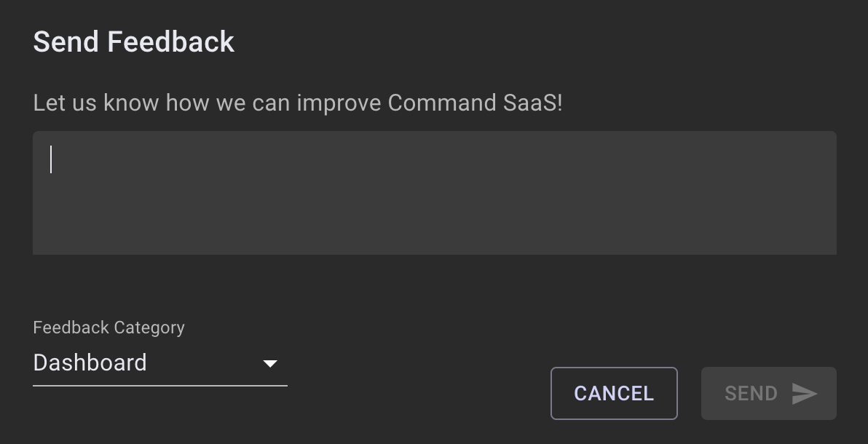Click the underline beneath the Dashboard dropdown
Screen dimensions: 868x444
click(159, 385)
